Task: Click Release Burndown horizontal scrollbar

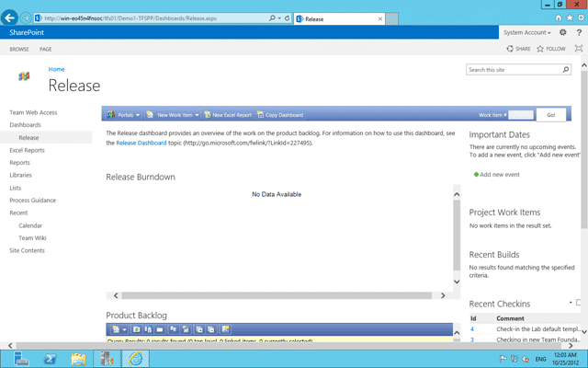Action: 277,295
